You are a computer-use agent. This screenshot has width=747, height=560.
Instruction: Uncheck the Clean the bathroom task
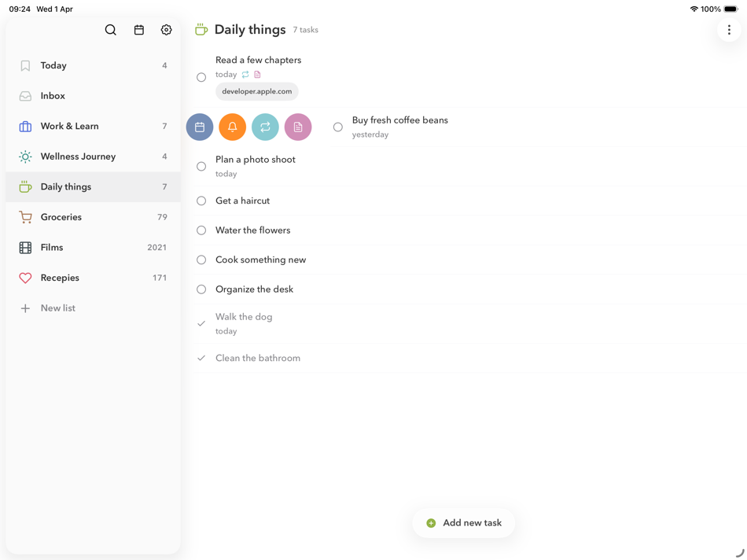[201, 358]
